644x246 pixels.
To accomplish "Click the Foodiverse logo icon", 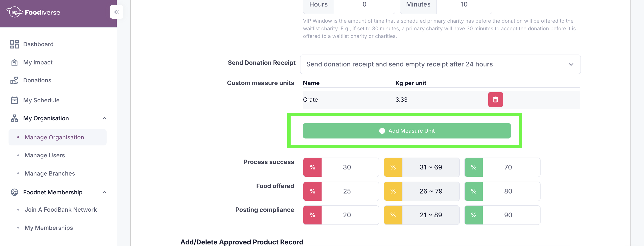I will 15,12.
